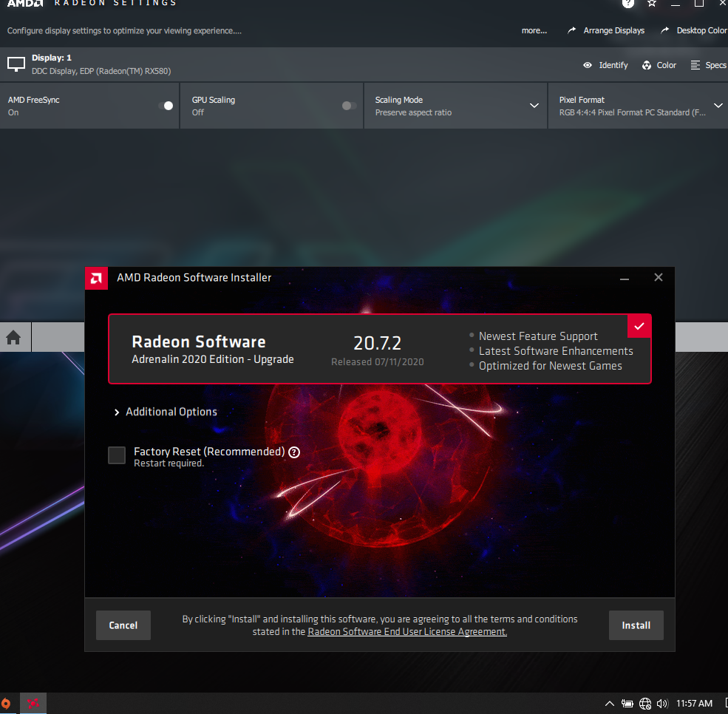Image resolution: width=728 pixels, height=714 pixels.
Task: Click the help question mark icon in Radeon Settings
Action: click(627, 3)
